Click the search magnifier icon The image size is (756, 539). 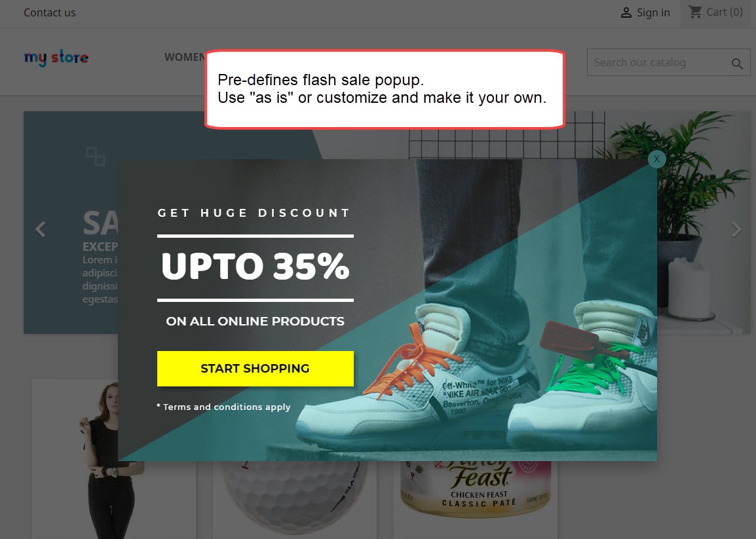(x=737, y=63)
